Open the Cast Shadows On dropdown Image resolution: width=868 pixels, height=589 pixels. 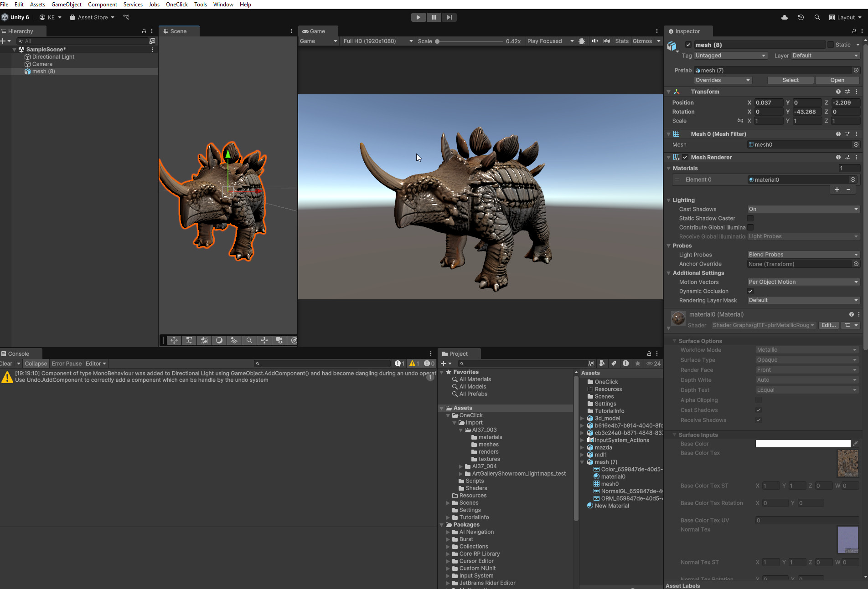click(803, 209)
